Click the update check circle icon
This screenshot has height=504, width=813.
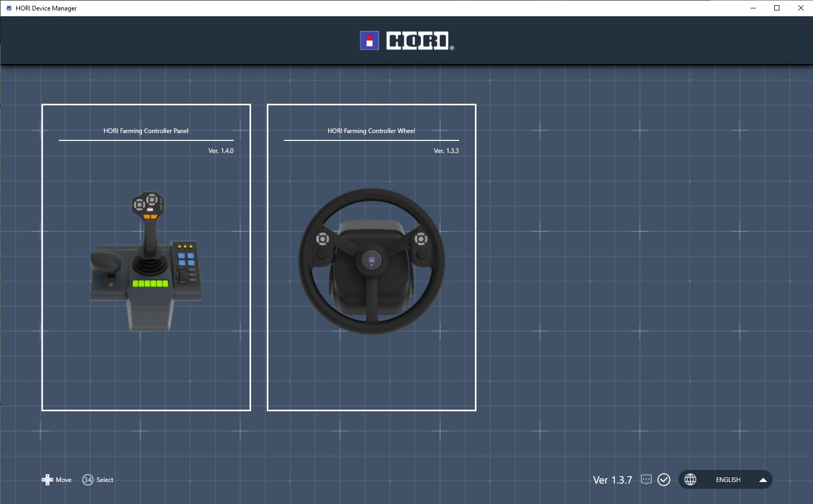[664, 479]
